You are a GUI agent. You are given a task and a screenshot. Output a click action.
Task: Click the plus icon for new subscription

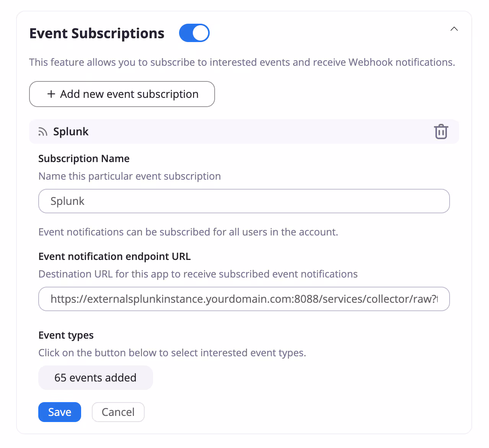point(51,94)
